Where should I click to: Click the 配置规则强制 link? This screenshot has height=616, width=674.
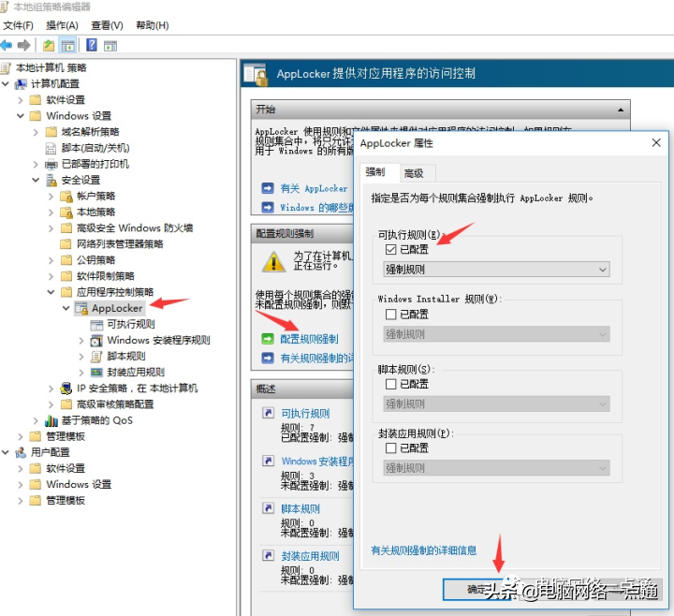coord(310,339)
